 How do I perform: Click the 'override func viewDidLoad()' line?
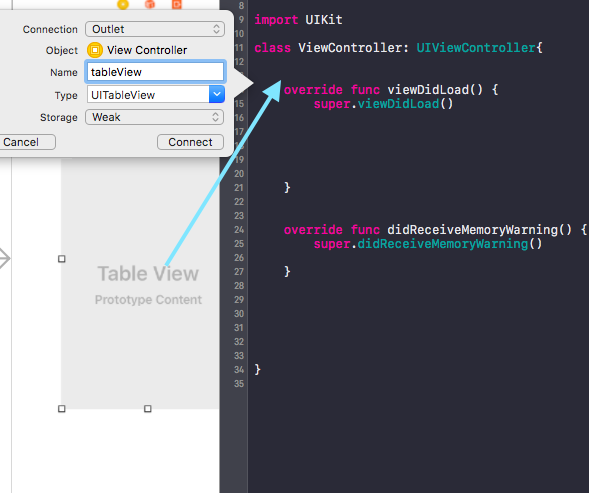coord(391,90)
